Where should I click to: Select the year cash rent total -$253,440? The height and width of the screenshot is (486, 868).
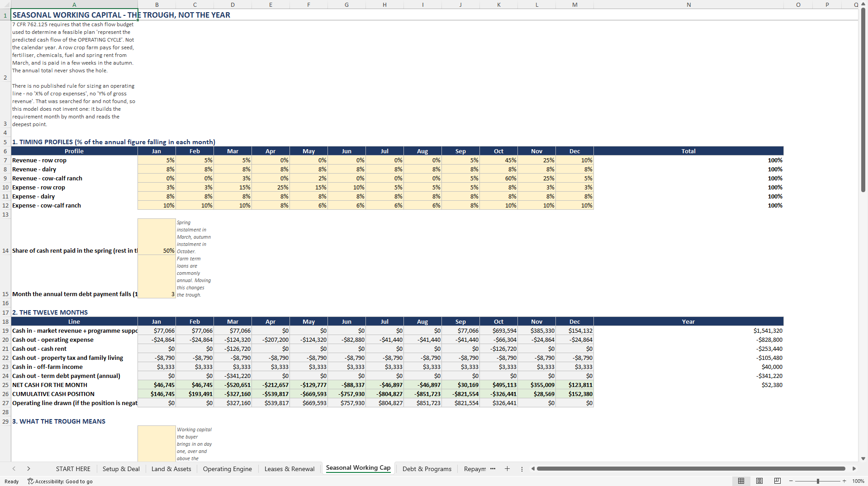click(688, 349)
